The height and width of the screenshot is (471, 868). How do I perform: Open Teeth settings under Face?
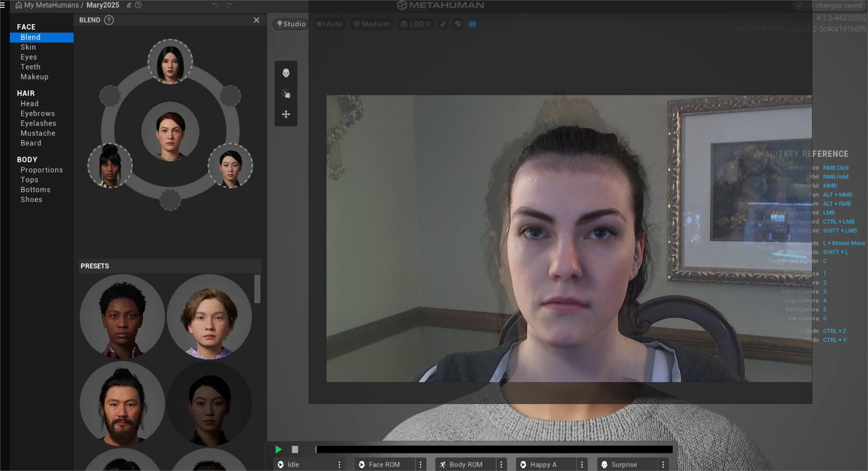click(x=30, y=67)
